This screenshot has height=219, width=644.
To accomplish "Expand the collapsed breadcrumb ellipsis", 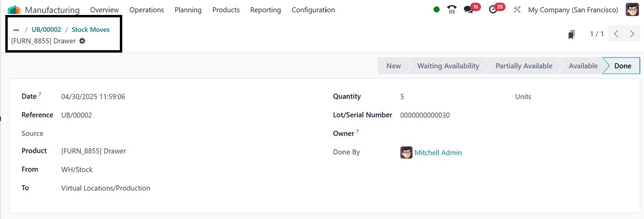I will tap(16, 30).
